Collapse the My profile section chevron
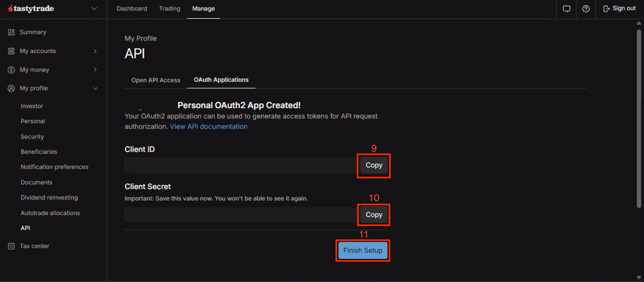Image resolution: width=644 pixels, height=282 pixels. 95,88
